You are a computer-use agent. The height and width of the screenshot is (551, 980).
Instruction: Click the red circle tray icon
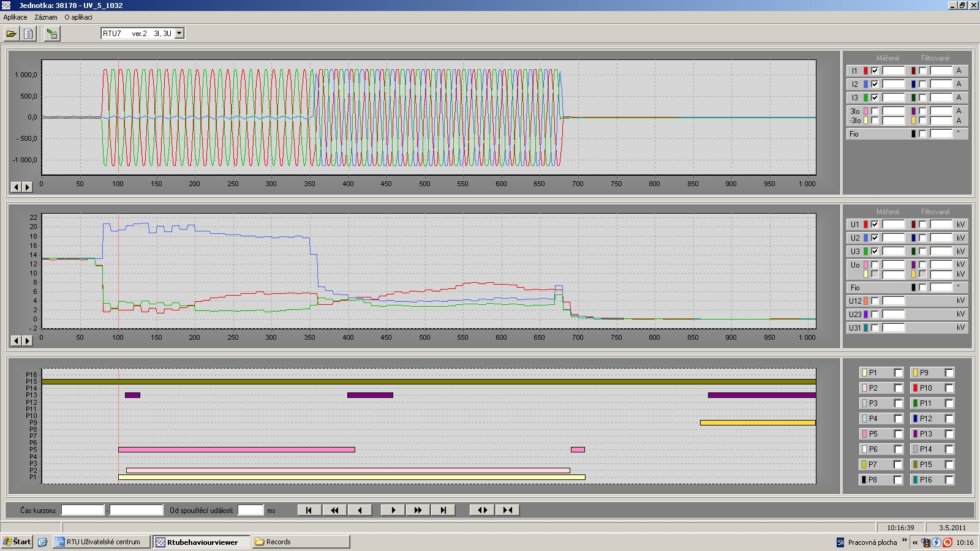tap(948, 542)
